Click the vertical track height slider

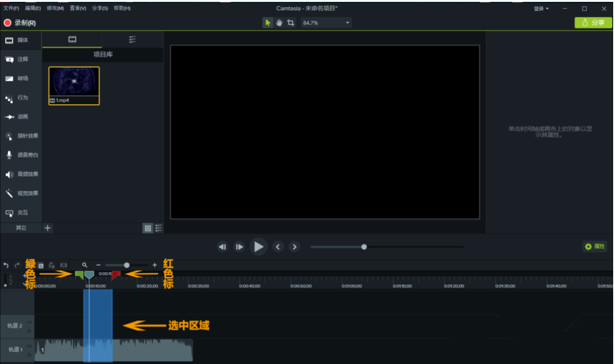coord(5,280)
